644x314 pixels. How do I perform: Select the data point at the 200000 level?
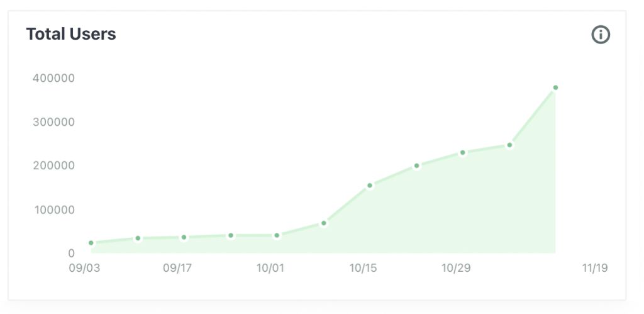[x=416, y=166]
